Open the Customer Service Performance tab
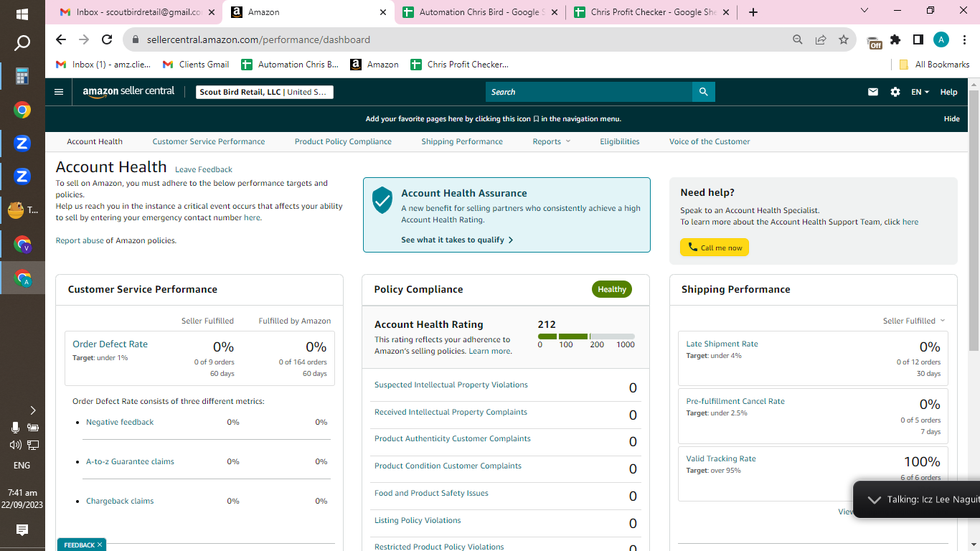The width and height of the screenshot is (980, 551). pyautogui.click(x=209, y=142)
